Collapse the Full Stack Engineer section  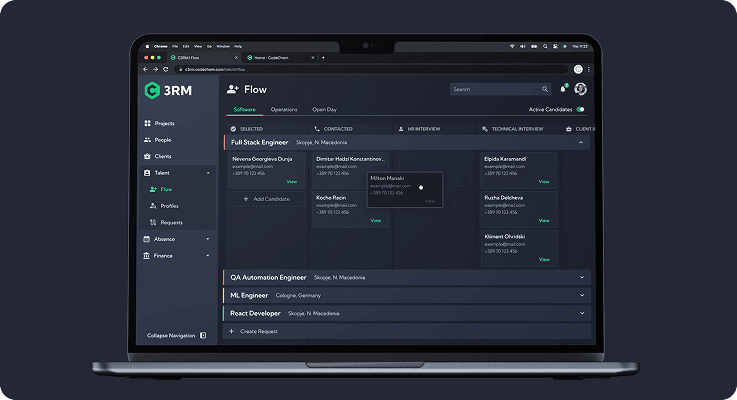pyautogui.click(x=581, y=142)
